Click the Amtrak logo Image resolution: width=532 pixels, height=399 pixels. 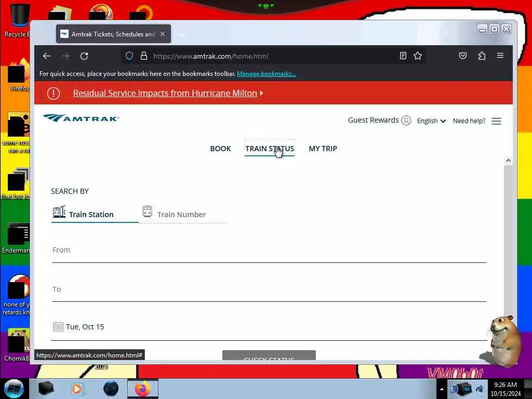pos(81,118)
